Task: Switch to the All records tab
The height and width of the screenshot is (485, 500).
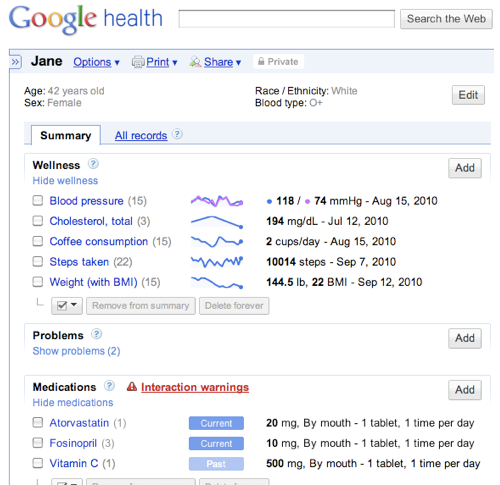Action: coord(141,135)
